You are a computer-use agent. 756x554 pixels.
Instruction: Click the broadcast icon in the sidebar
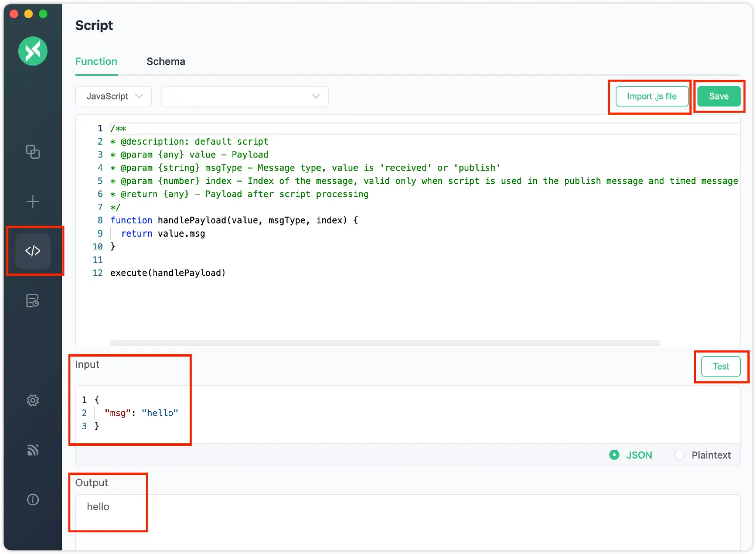[32, 450]
